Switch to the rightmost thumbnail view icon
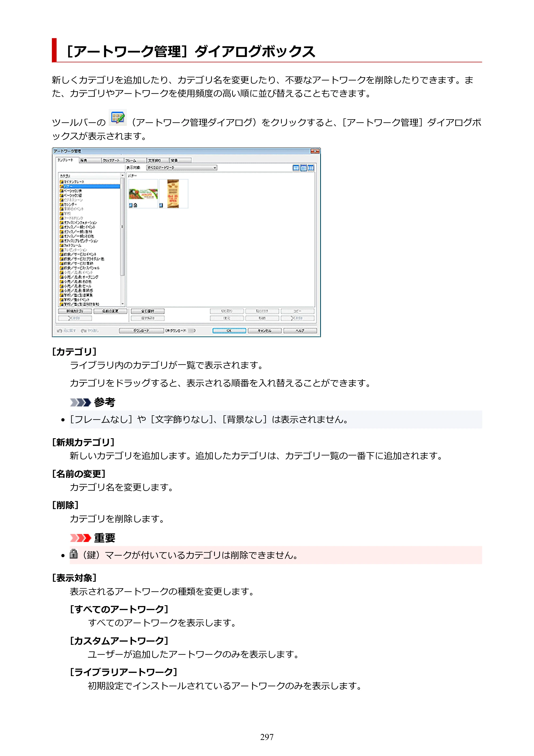This screenshot has height=756, width=534. pyautogui.click(x=311, y=168)
